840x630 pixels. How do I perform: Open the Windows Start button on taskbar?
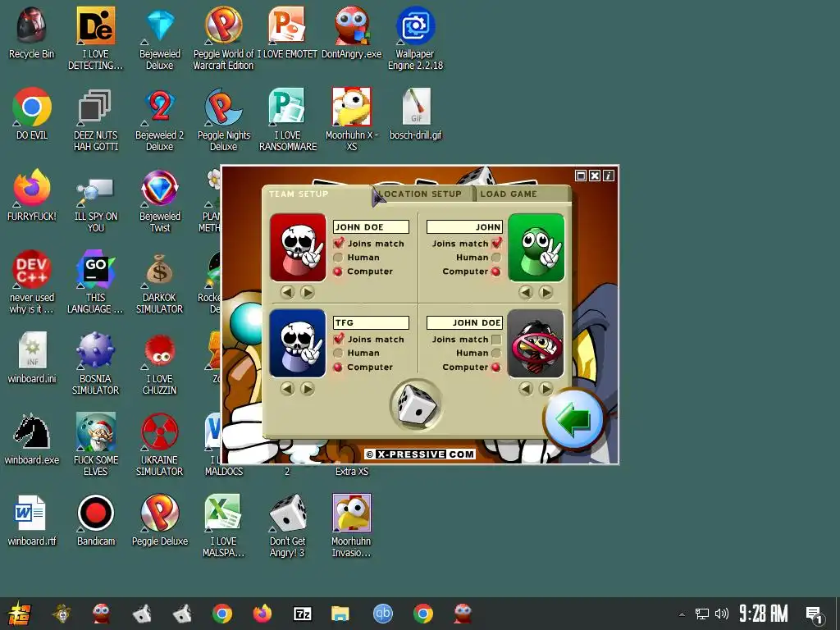point(20,614)
